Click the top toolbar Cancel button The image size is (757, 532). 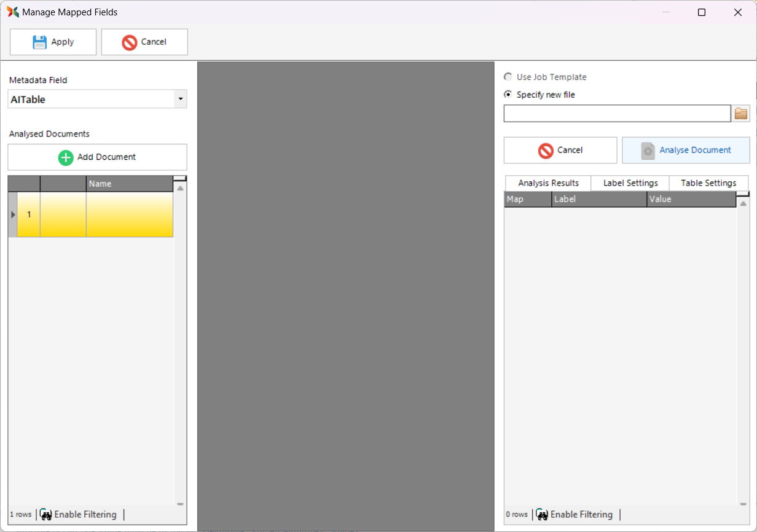(144, 42)
